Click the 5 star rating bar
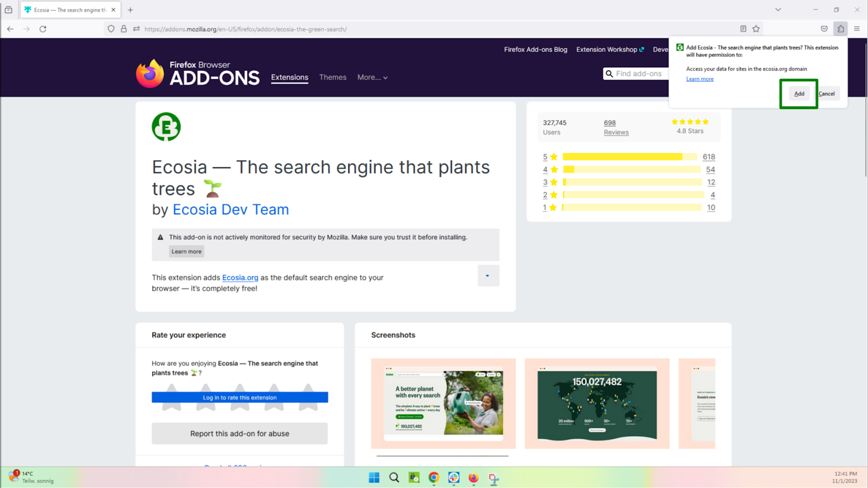 click(x=630, y=157)
